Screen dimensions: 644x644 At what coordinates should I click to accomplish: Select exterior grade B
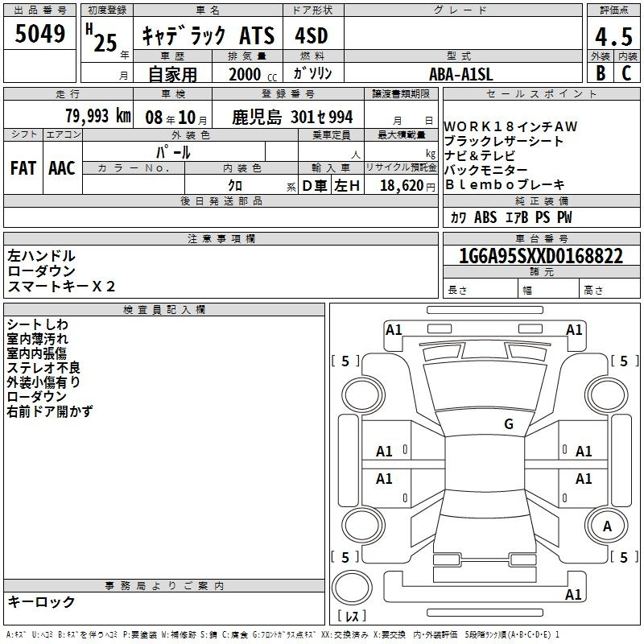(600, 72)
